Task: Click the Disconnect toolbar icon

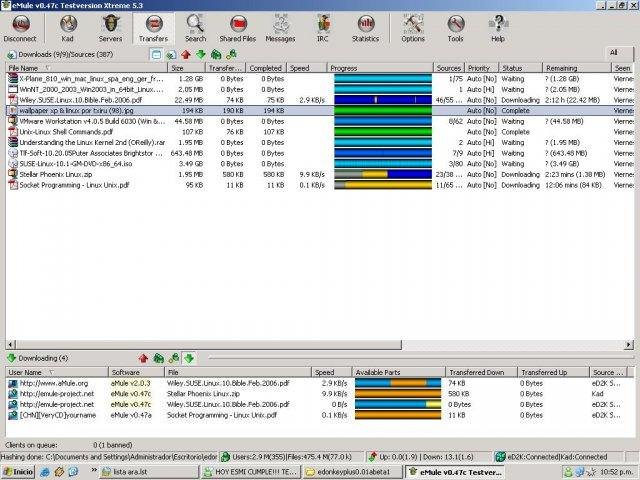Action: (20, 28)
